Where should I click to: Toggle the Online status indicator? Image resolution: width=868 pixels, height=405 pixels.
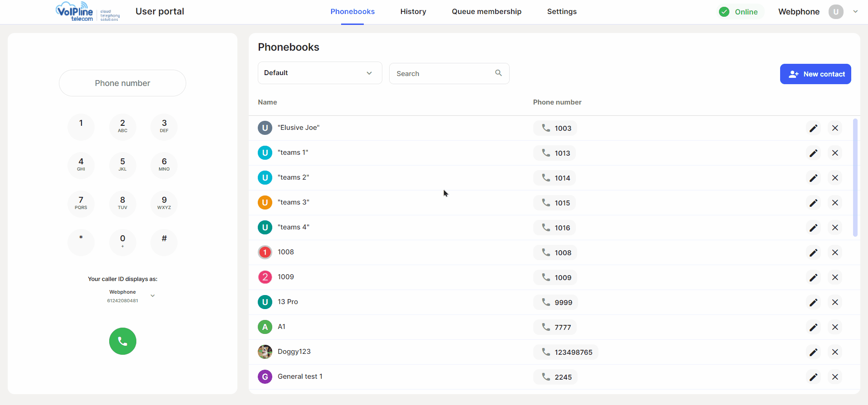(739, 12)
